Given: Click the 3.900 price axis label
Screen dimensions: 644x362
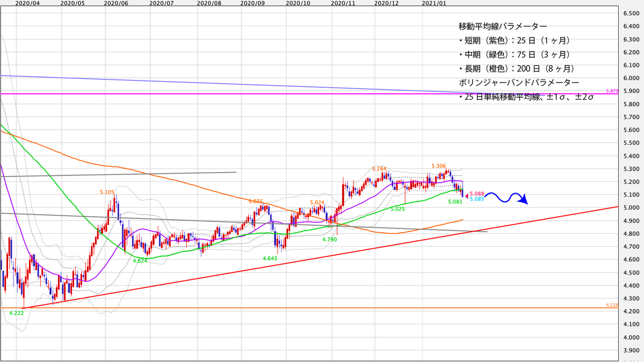Looking at the screenshot, I should tap(632, 350).
